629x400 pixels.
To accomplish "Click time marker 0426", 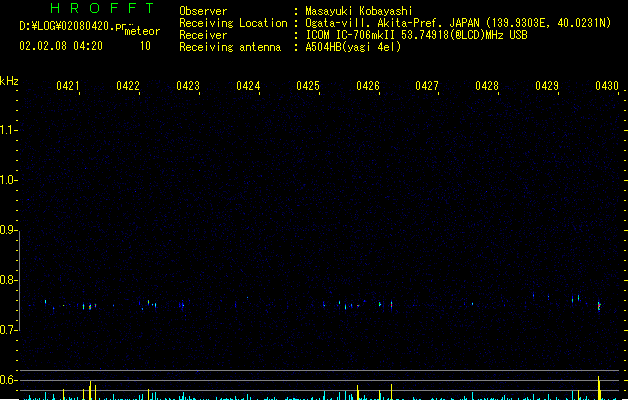I will click(368, 86).
